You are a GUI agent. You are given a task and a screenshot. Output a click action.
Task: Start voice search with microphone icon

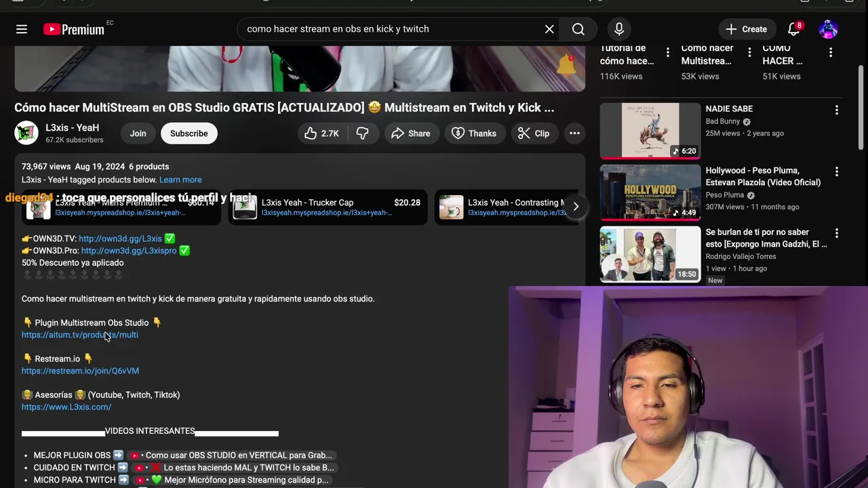point(619,29)
